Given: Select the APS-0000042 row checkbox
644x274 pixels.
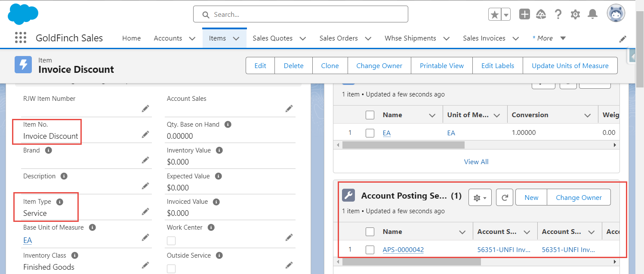Looking at the screenshot, I should click(x=370, y=249).
